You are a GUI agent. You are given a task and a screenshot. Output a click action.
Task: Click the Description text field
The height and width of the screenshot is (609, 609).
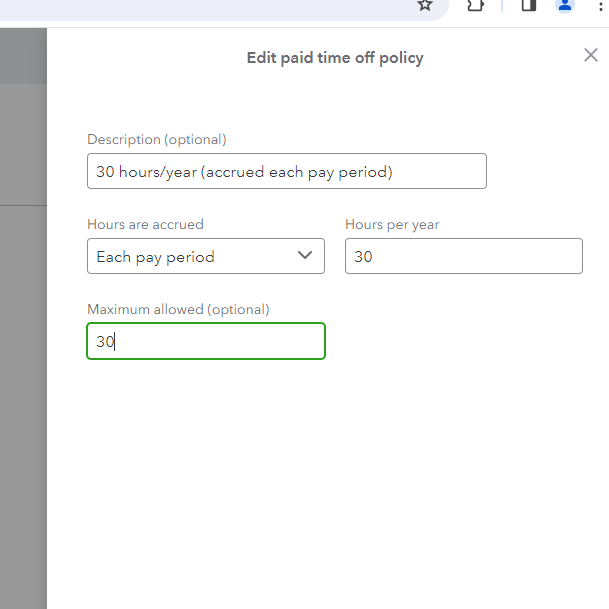(286, 171)
